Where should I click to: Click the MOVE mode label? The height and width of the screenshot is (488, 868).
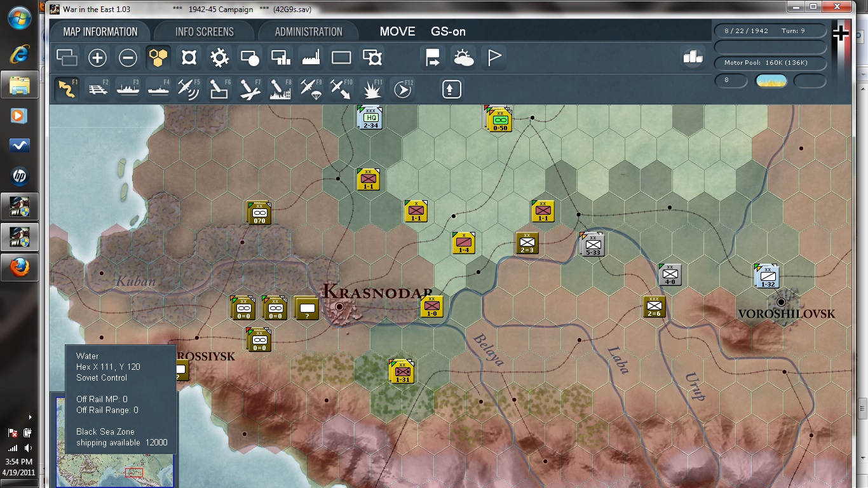point(398,32)
